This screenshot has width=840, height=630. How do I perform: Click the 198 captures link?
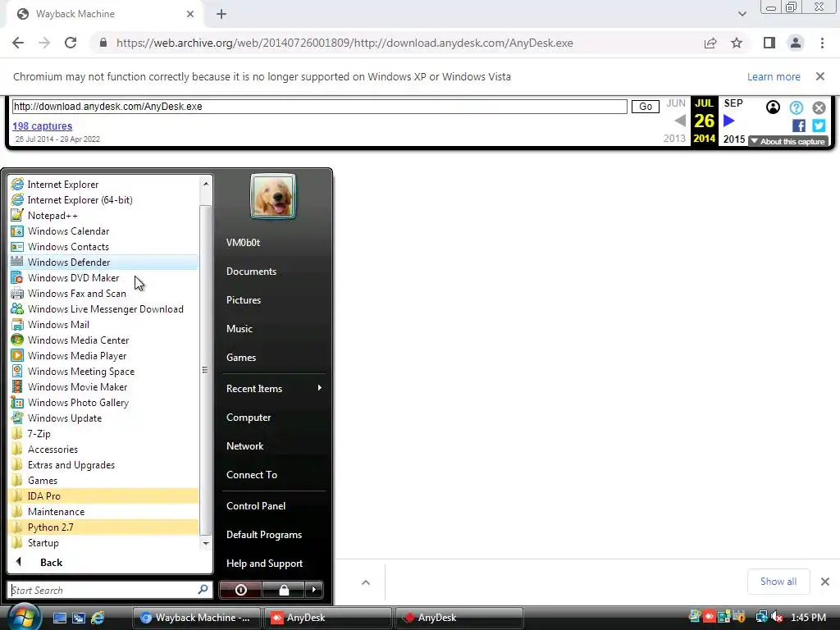click(x=43, y=126)
